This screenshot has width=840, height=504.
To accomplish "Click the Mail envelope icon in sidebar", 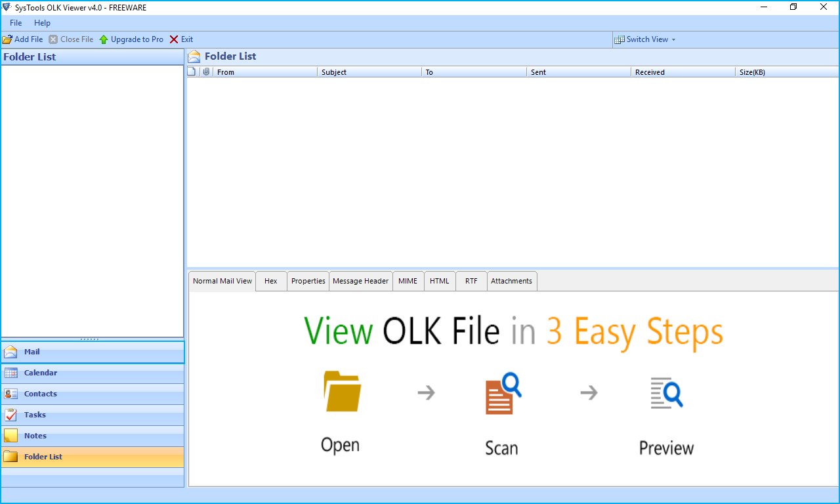I will 10,352.
